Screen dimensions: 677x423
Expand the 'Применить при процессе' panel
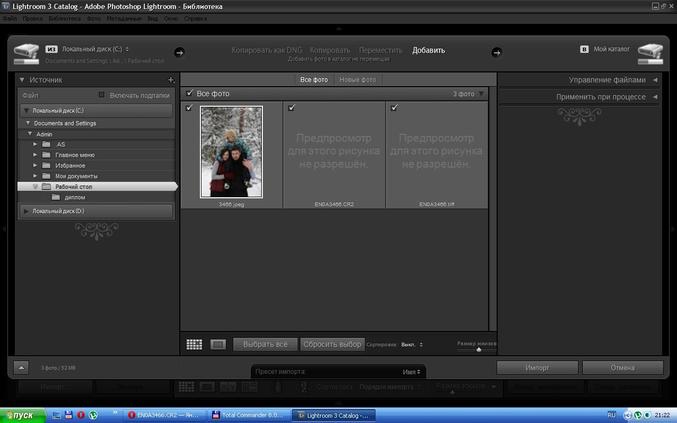click(x=600, y=97)
